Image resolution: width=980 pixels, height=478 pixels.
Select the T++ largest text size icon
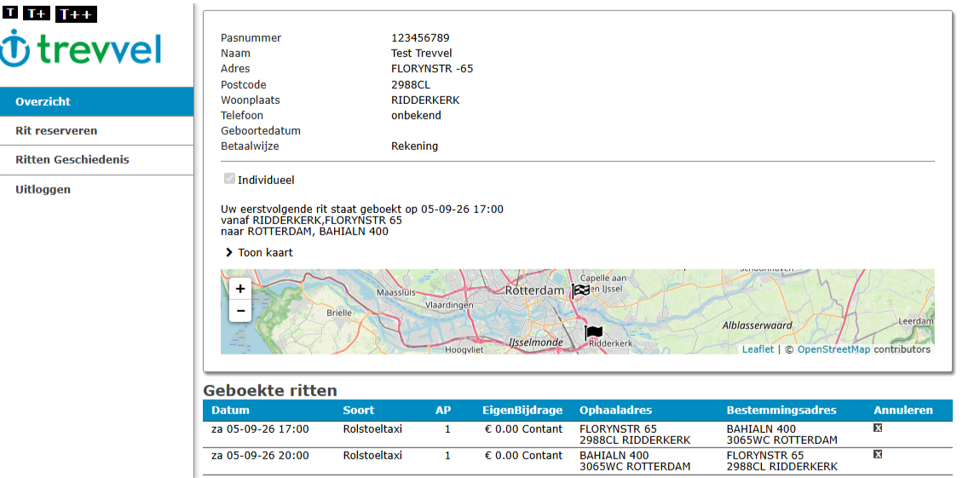[76, 14]
